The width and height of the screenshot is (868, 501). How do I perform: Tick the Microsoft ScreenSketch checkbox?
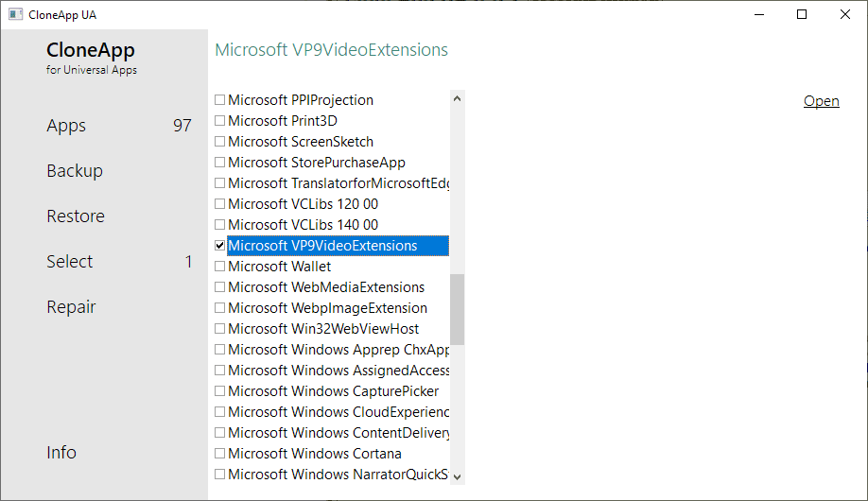pos(219,141)
